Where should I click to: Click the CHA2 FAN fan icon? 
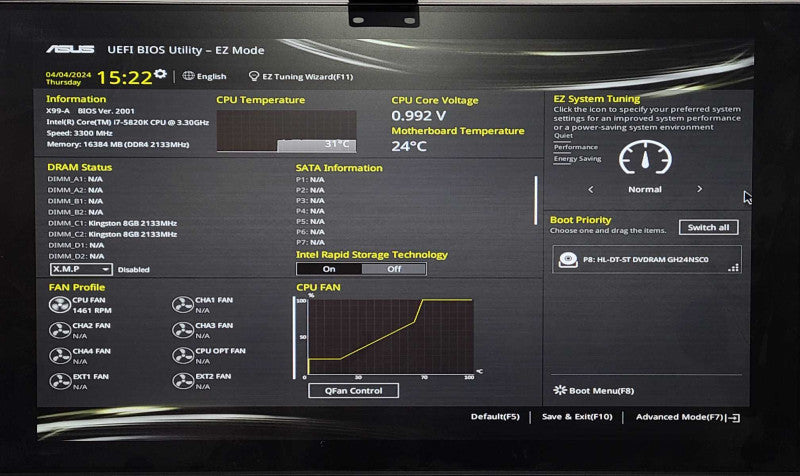click(x=60, y=331)
